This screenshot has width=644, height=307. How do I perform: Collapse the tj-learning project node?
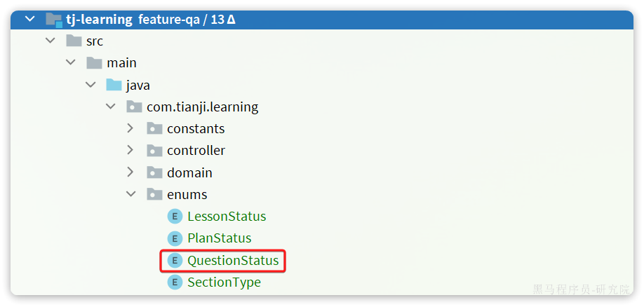coord(29,19)
